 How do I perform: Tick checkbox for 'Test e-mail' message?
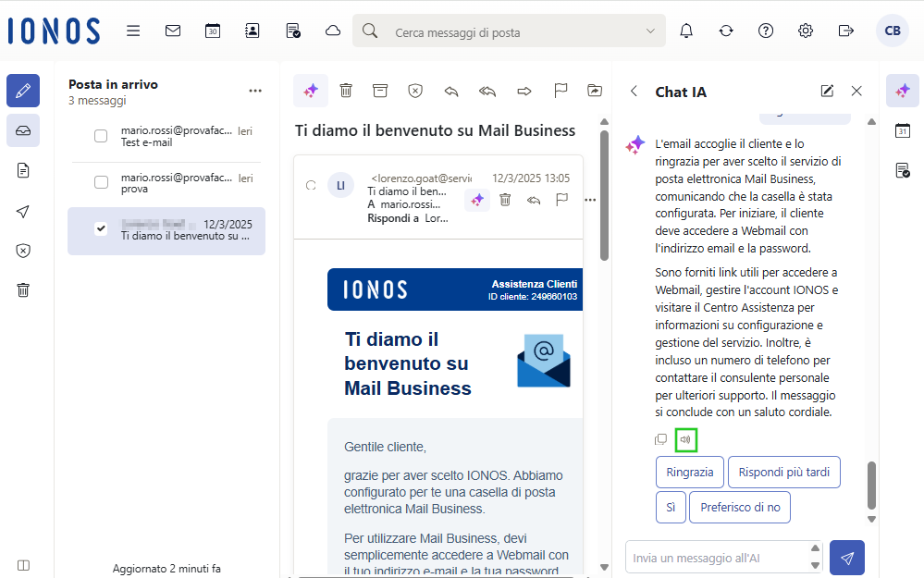[101, 137]
